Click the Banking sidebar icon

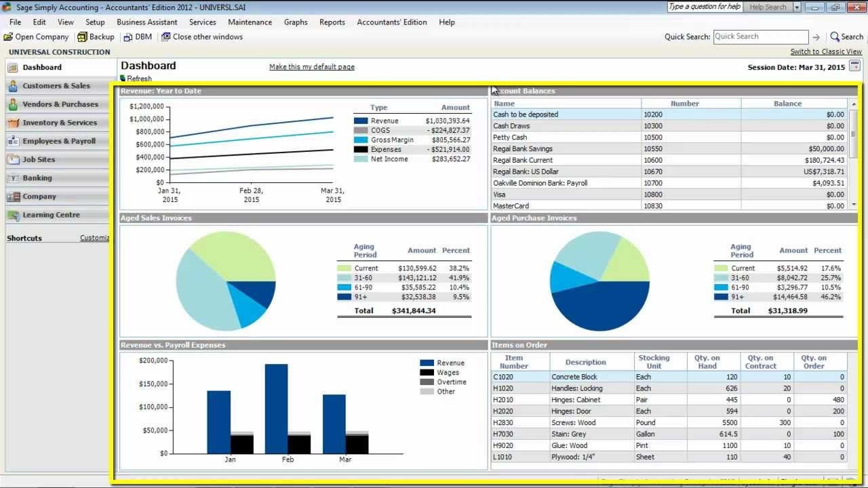coord(13,178)
